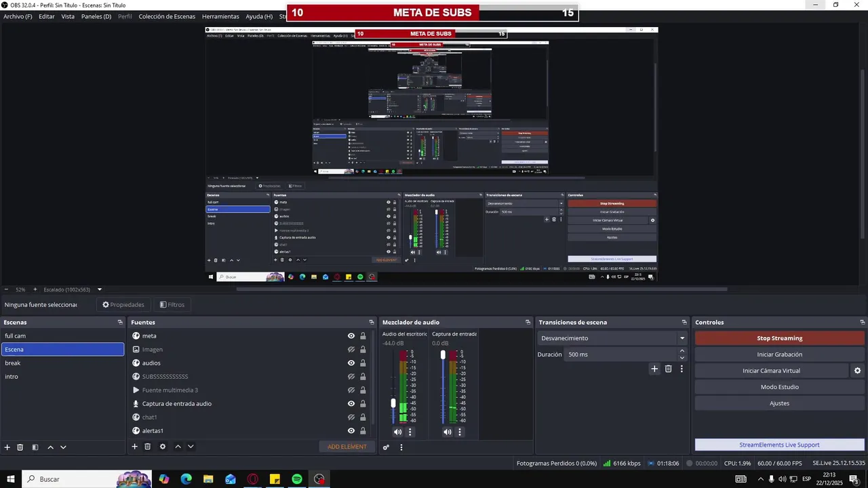Click Stop Streaming button
The image size is (868, 488).
[x=780, y=338]
